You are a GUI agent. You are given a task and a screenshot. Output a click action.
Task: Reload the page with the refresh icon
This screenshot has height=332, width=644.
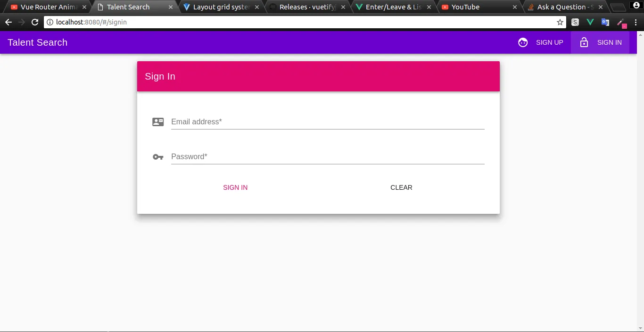pos(35,22)
